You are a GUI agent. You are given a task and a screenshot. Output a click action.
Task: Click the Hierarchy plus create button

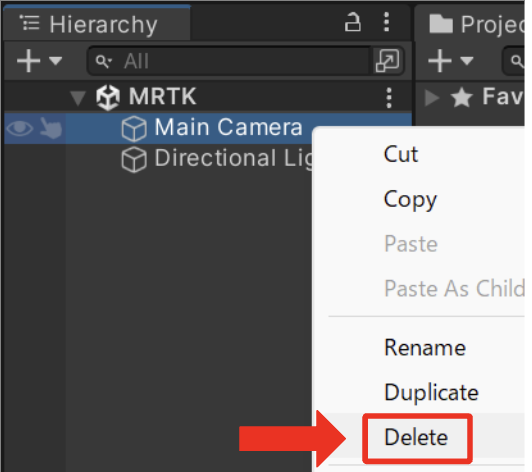tap(28, 61)
